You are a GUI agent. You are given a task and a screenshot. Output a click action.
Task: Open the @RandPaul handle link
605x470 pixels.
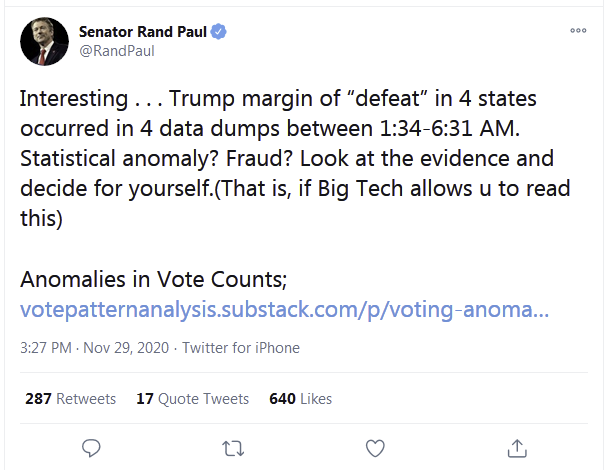[117, 51]
